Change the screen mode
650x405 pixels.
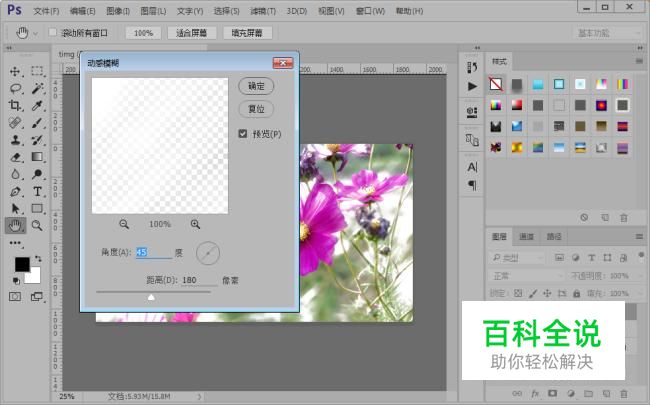click(x=37, y=296)
